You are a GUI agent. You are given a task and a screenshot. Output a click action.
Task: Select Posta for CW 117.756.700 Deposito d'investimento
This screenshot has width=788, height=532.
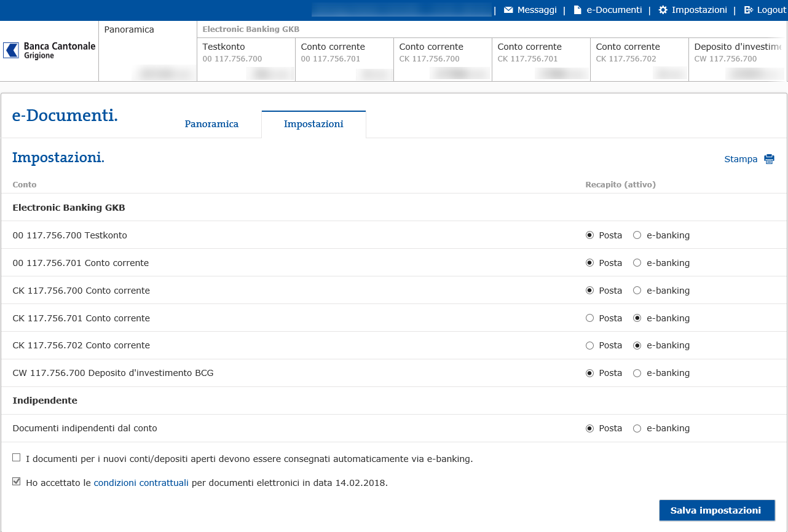coord(590,373)
